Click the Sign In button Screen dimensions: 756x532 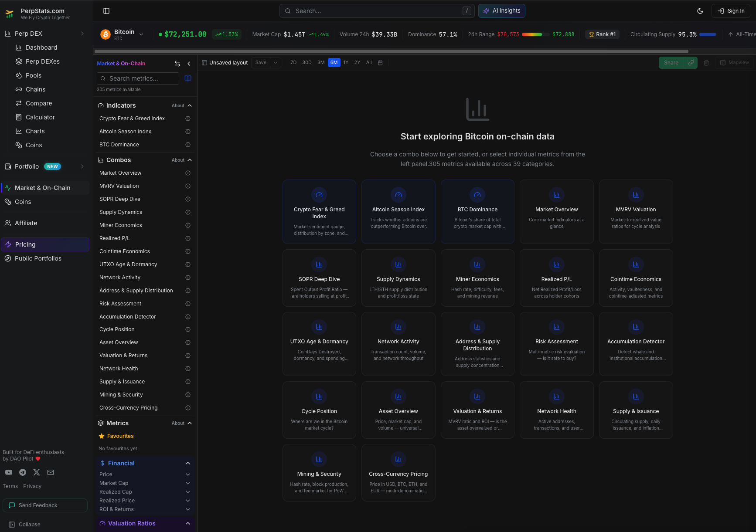(731, 11)
